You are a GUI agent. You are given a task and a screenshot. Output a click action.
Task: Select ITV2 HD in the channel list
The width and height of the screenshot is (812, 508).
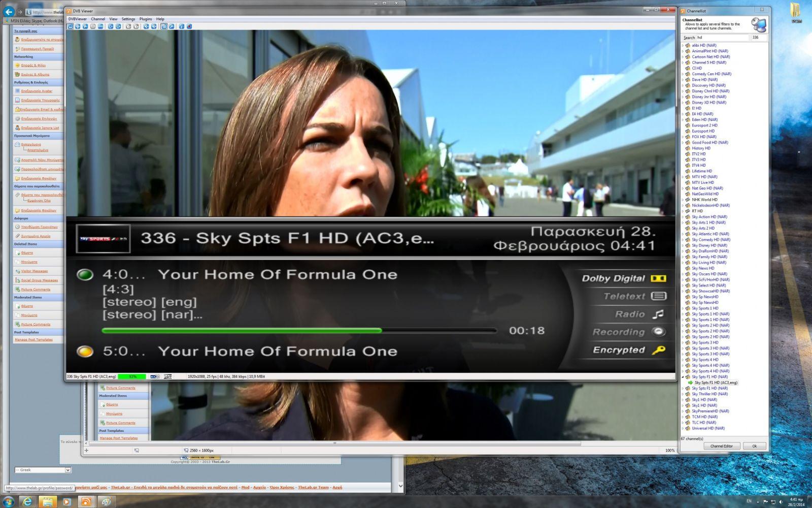point(699,154)
